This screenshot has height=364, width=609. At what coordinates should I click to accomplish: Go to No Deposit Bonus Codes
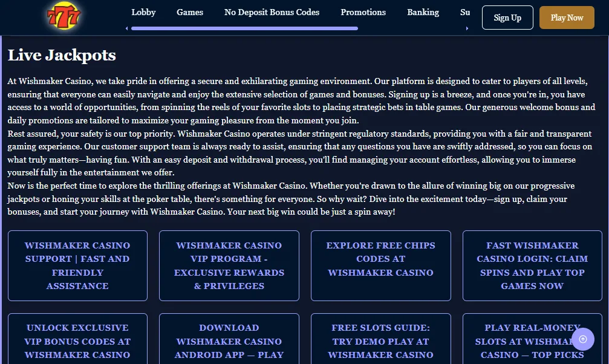[272, 12]
